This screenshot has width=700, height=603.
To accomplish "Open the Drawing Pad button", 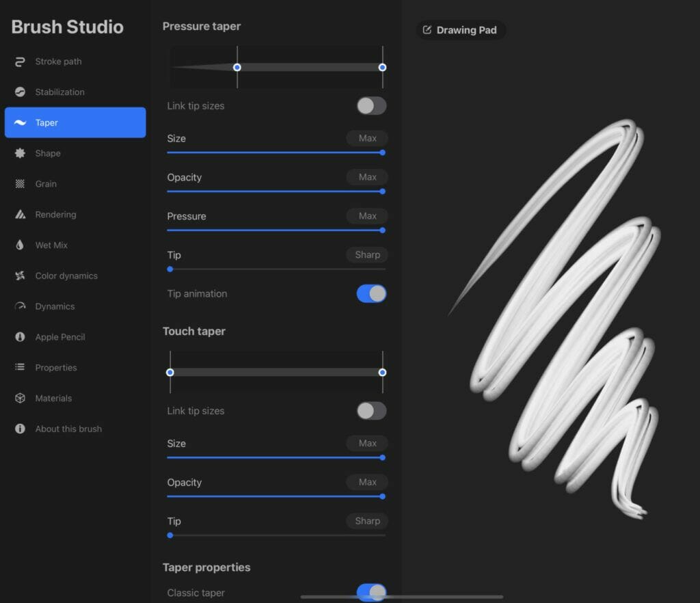I will coord(461,30).
